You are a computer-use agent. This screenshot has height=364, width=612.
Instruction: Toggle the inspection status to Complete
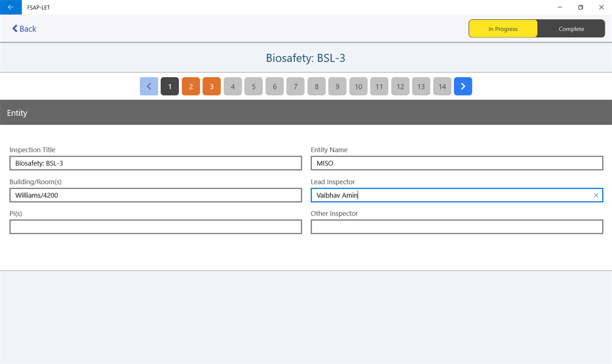tap(571, 28)
